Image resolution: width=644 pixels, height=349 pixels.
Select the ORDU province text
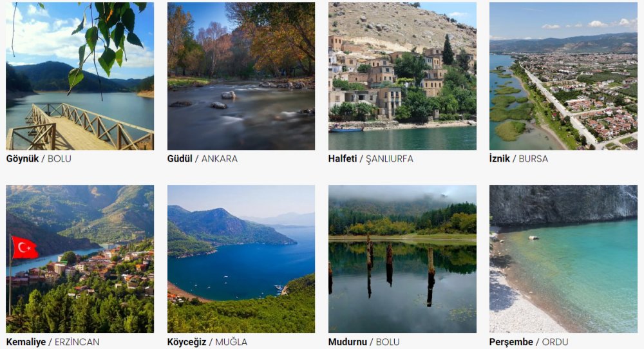pos(555,342)
